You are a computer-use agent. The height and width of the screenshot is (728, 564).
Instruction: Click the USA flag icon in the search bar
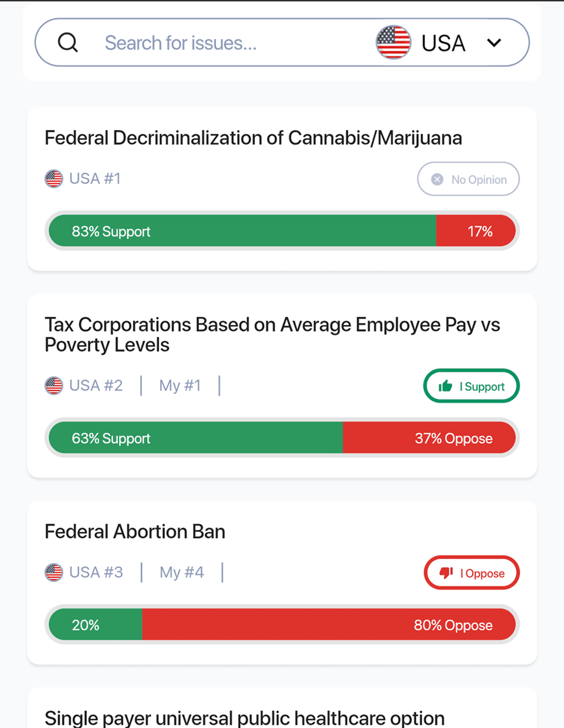coord(393,42)
